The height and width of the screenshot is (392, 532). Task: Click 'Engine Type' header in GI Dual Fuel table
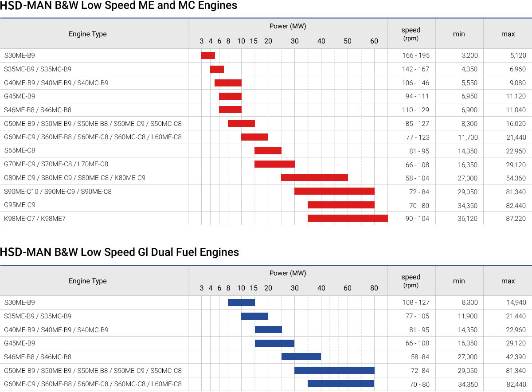tap(88, 281)
